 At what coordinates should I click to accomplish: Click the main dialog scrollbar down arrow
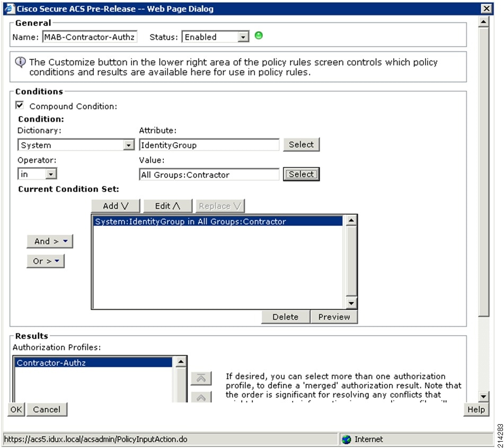click(x=483, y=397)
